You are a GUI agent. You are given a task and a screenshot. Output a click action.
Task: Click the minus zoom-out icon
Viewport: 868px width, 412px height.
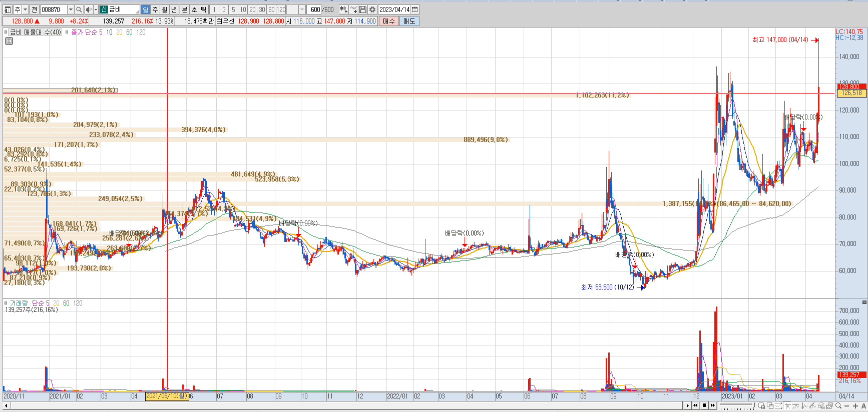pos(847,405)
